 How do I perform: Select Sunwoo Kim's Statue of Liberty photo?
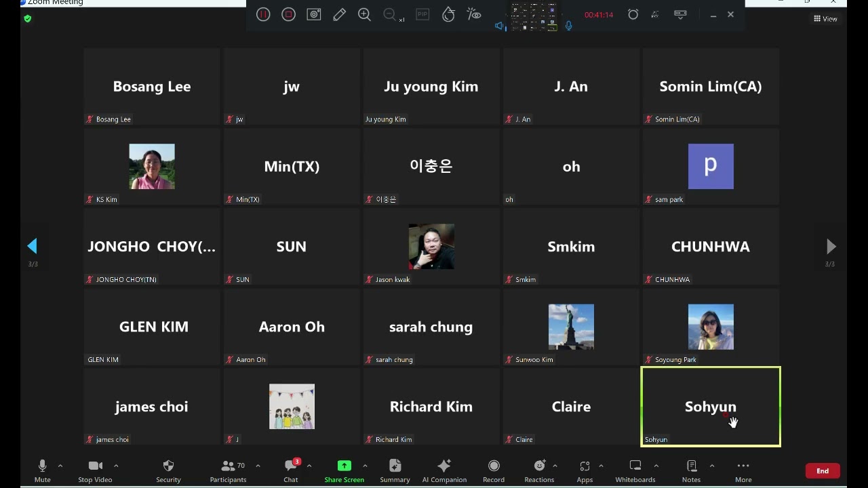(x=571, y=327)
